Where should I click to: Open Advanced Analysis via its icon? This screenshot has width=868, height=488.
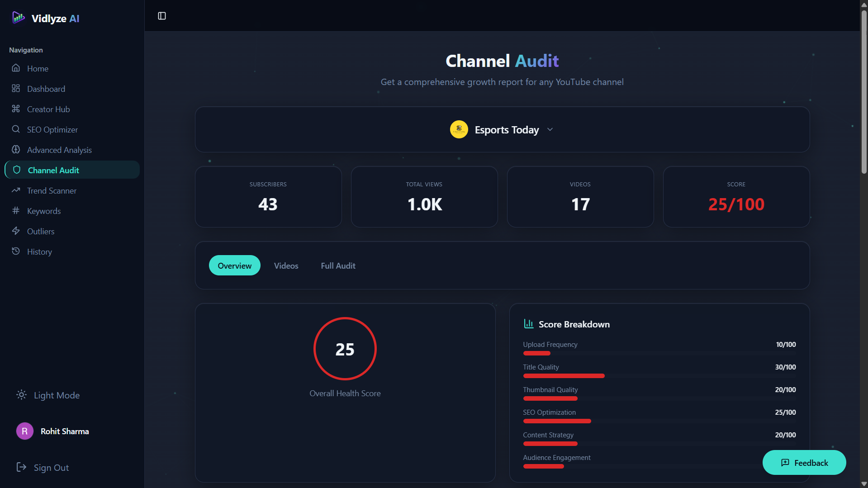(x=16, y=150)
